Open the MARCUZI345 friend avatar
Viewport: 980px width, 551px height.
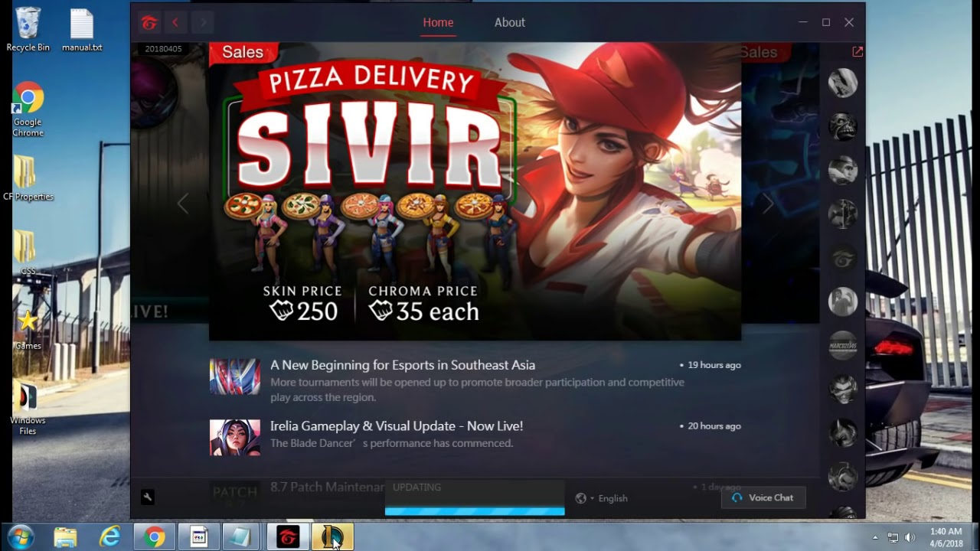(843, 345)
